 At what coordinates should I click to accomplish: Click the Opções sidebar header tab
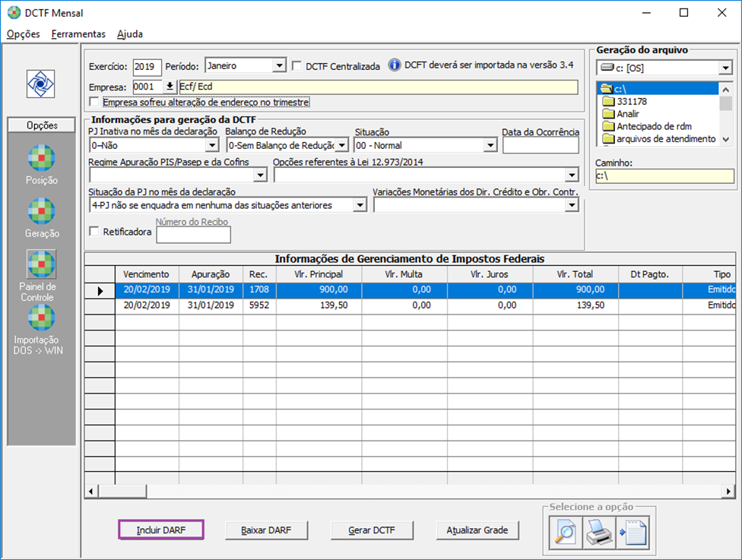pyautogui.click(x=42, y=125)
